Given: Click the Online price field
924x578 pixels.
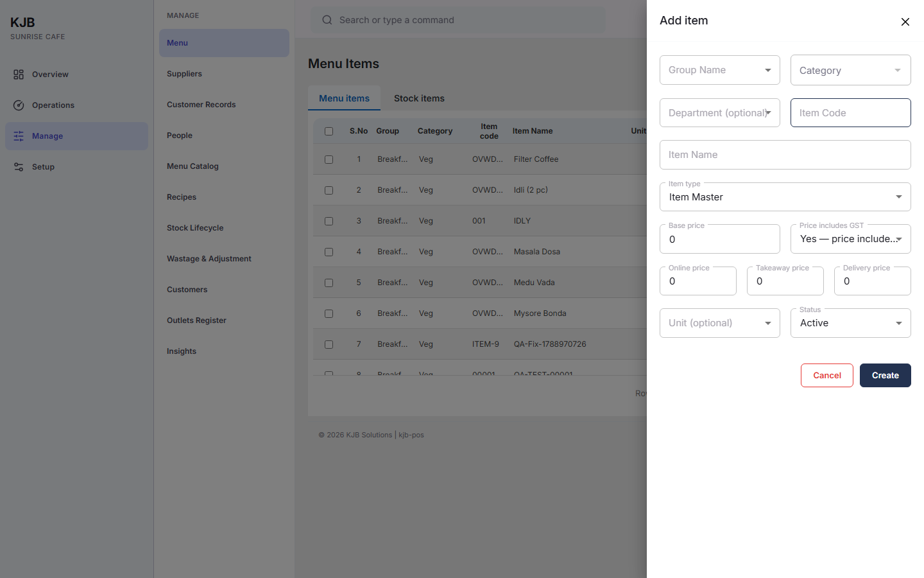Looking at the screenshot, I should point(698,281).
